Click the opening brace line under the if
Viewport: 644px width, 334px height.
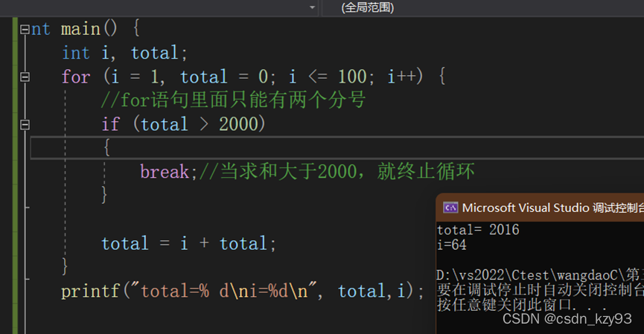point(337,147)
